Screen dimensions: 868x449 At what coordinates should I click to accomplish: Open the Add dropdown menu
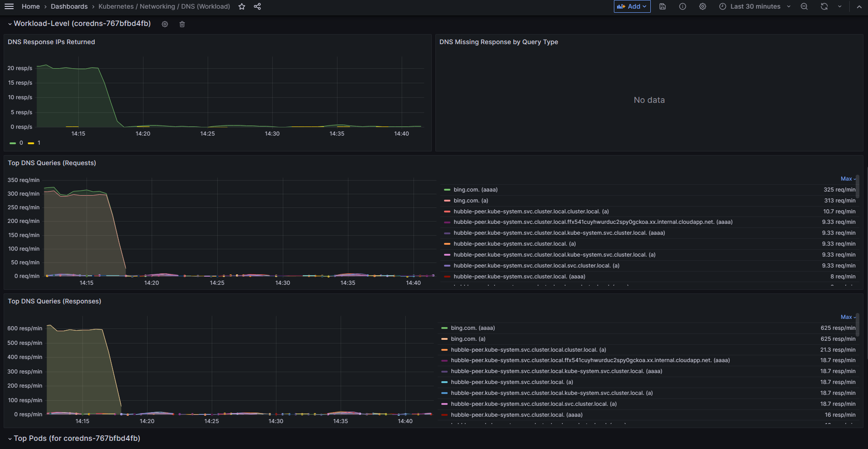[x=632, y=6]
